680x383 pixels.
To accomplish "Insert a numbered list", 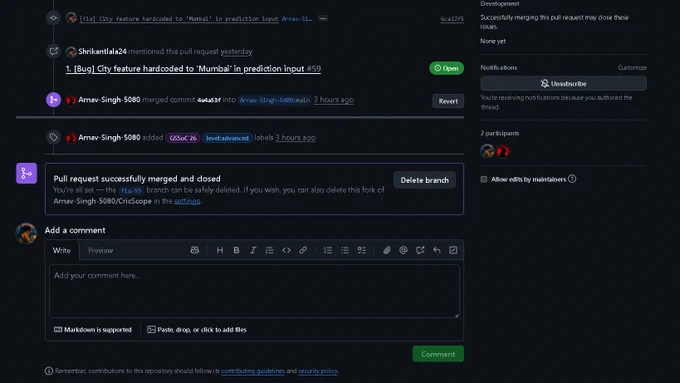I will [328, 250].
